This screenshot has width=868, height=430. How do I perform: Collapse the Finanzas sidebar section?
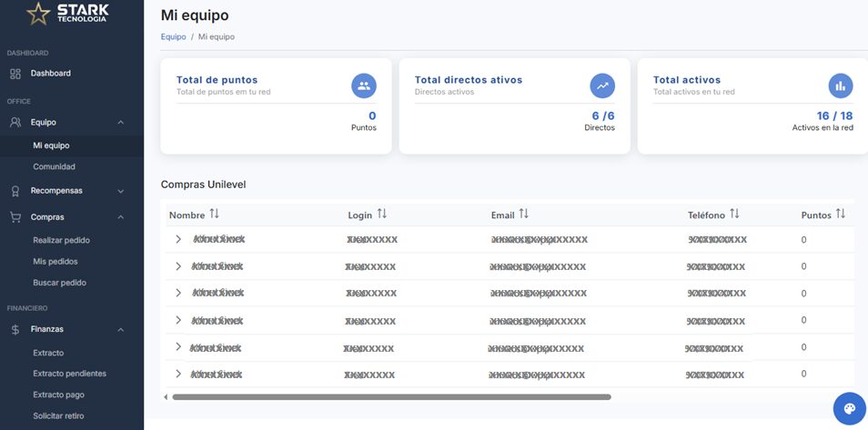coord(121,329)
